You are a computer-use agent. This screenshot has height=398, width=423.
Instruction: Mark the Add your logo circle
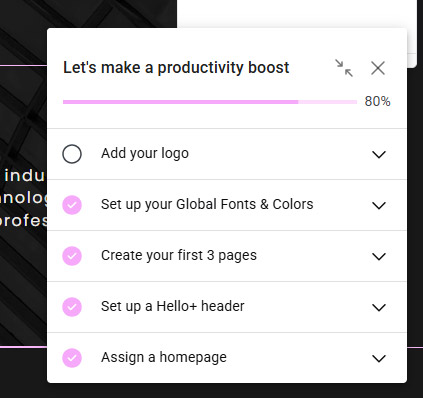72,154
